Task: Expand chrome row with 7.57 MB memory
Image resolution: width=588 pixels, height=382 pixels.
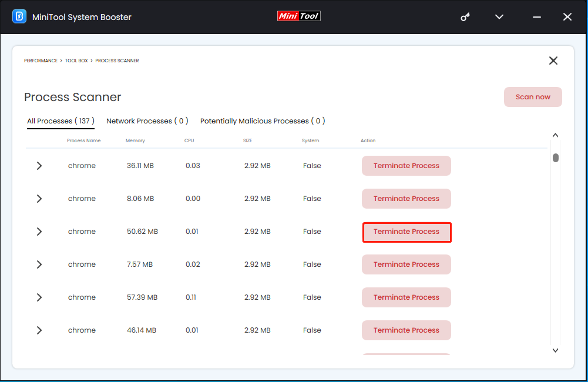Action: (39, 264)
